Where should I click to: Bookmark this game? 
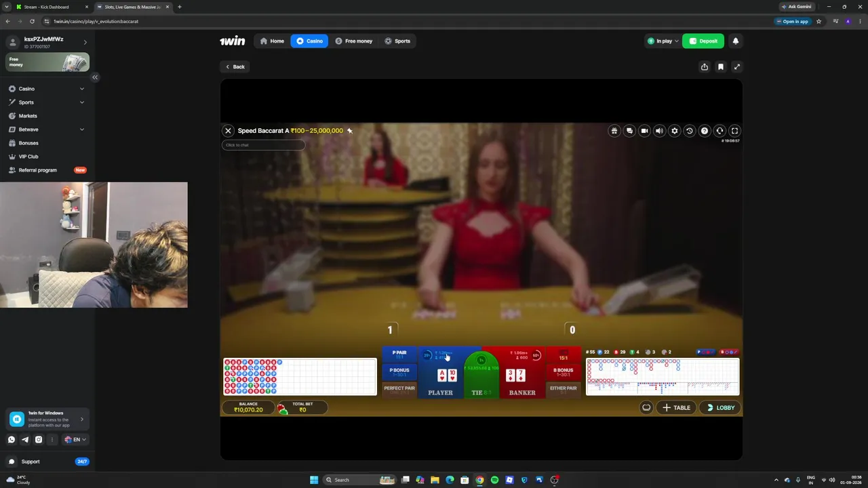[x=721, y=66]
